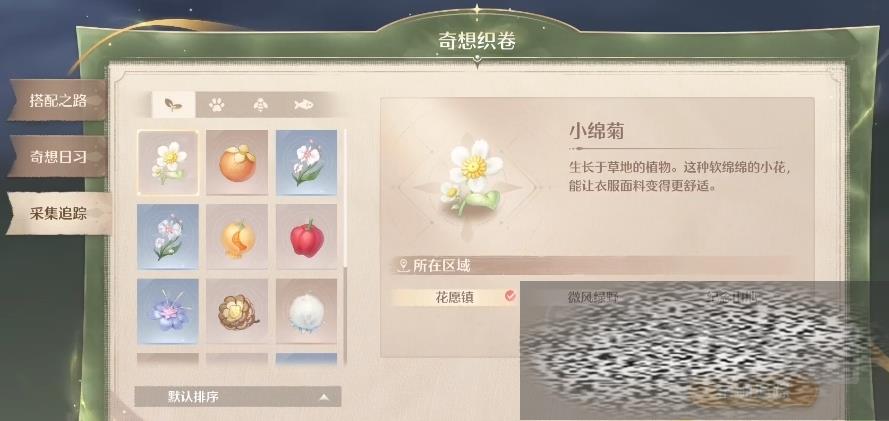Toggle the red checkmark beside 花愿镇
Screen dimensions: 889x421
point(510,296)
